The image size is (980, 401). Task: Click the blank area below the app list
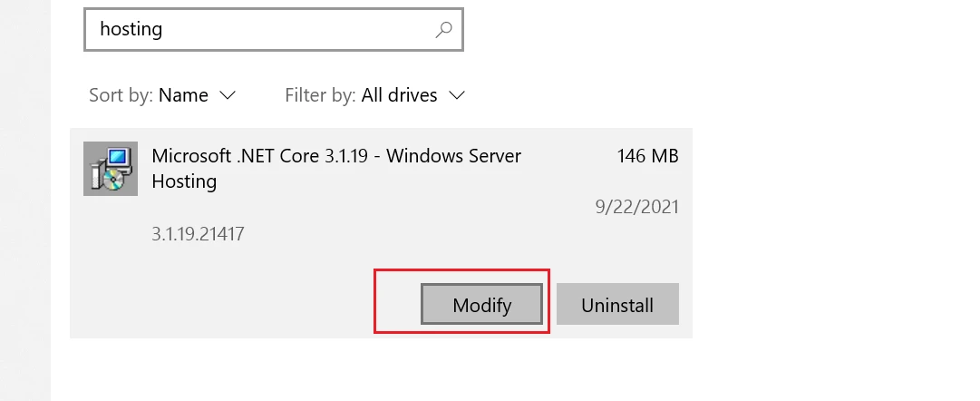(x=382, y=370)
